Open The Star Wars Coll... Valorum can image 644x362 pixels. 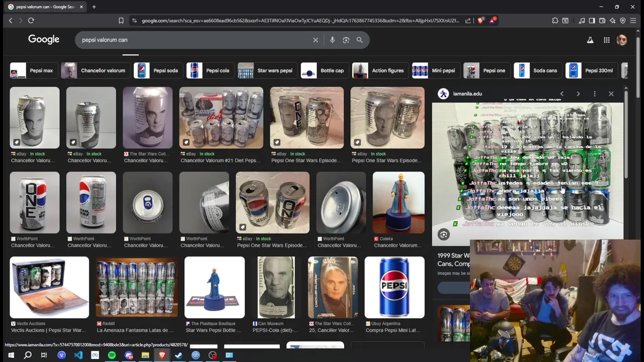coord(147,118)
